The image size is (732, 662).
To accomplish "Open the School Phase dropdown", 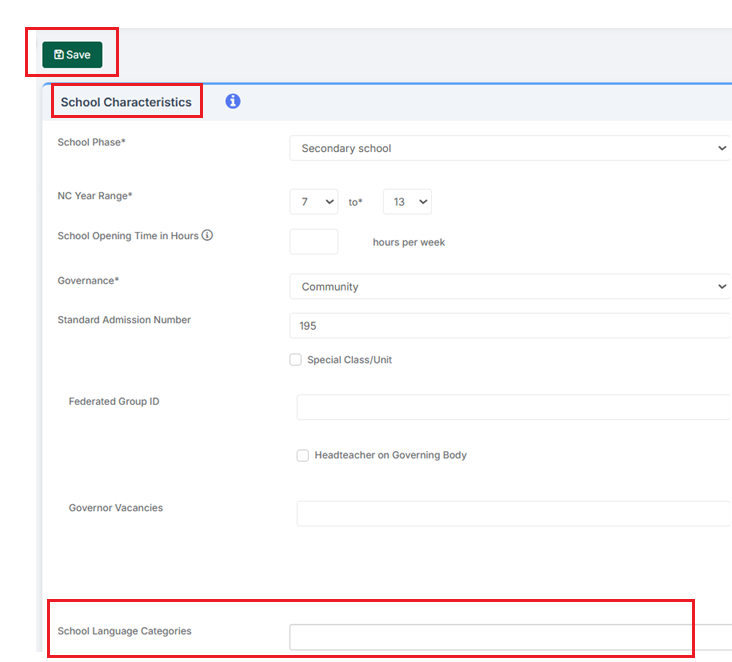I will 512,148.
